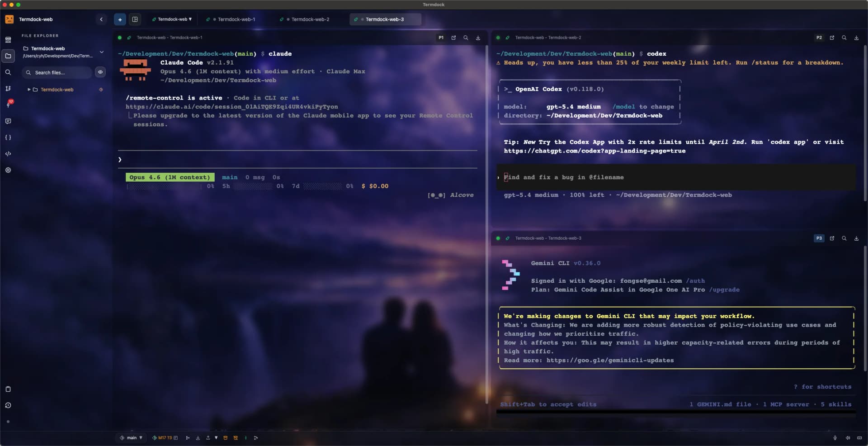
Task: Open the settings gear in the sidebar
Action: pyautogui.click(x=8, y=170)
